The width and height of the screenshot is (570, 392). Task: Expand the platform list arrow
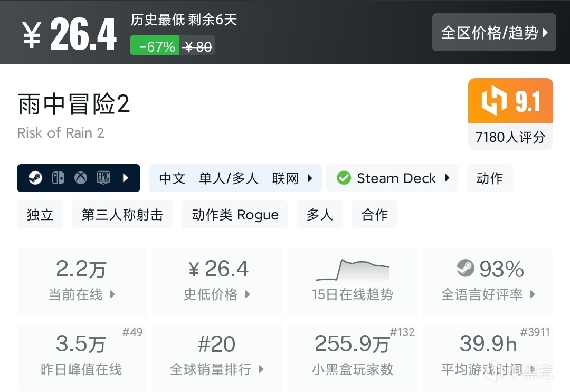point(126,178)
